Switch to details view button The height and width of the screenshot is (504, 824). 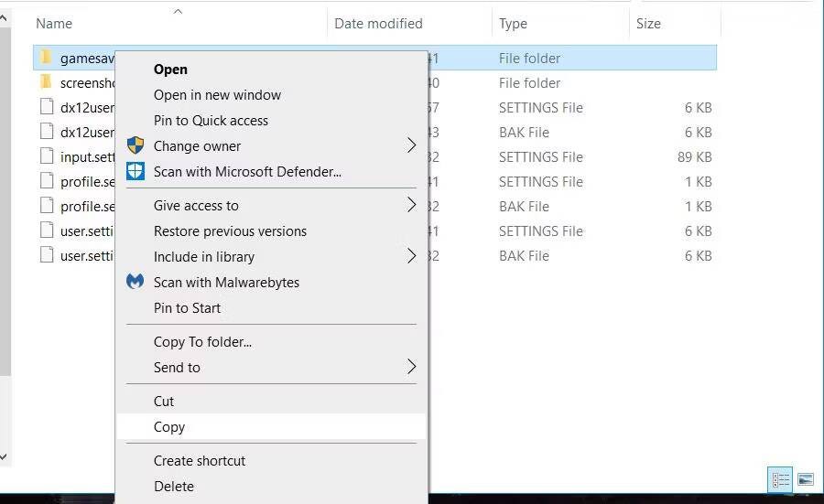(x=781, y=479)
